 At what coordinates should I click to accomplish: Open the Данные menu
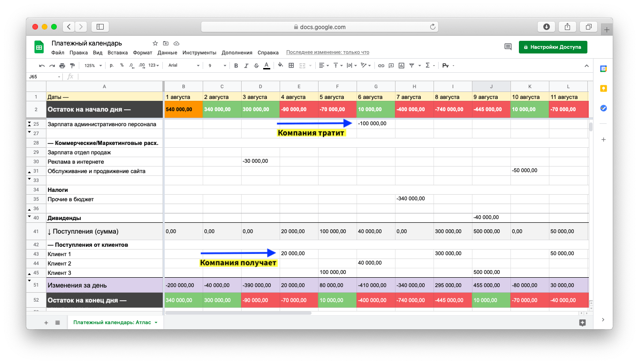pyautogui.click(x=167, y=53)
